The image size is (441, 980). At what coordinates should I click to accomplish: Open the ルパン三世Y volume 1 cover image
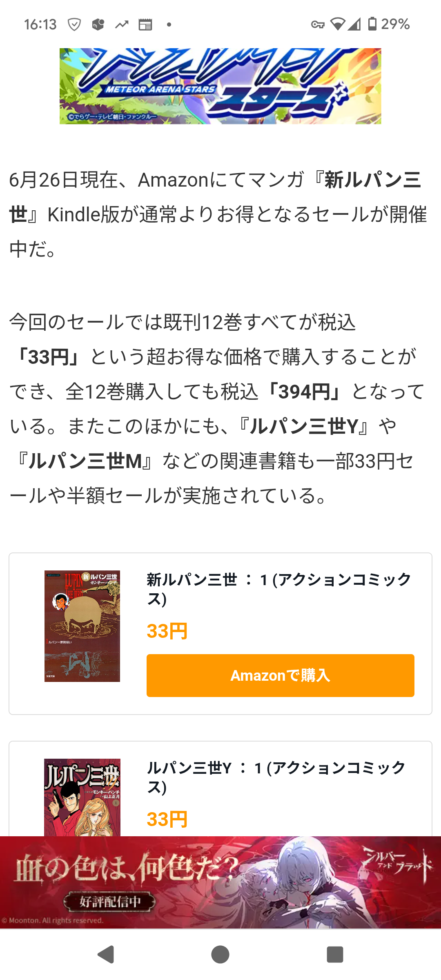point(82,797)
